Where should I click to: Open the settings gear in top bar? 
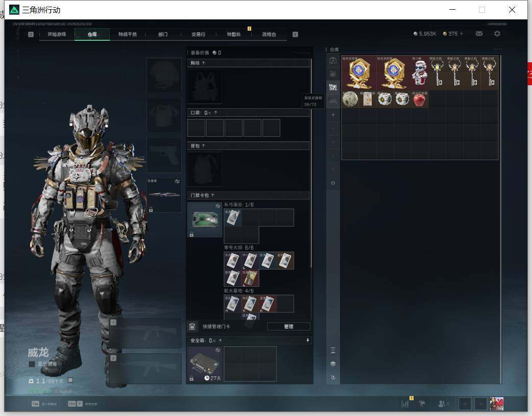coord(497,34)
